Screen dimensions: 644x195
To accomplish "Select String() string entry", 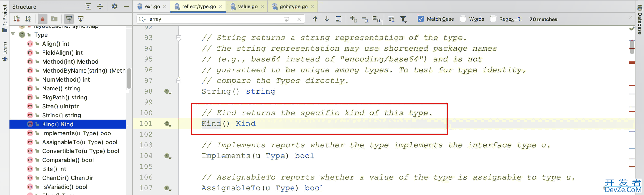I will [61, 116].
